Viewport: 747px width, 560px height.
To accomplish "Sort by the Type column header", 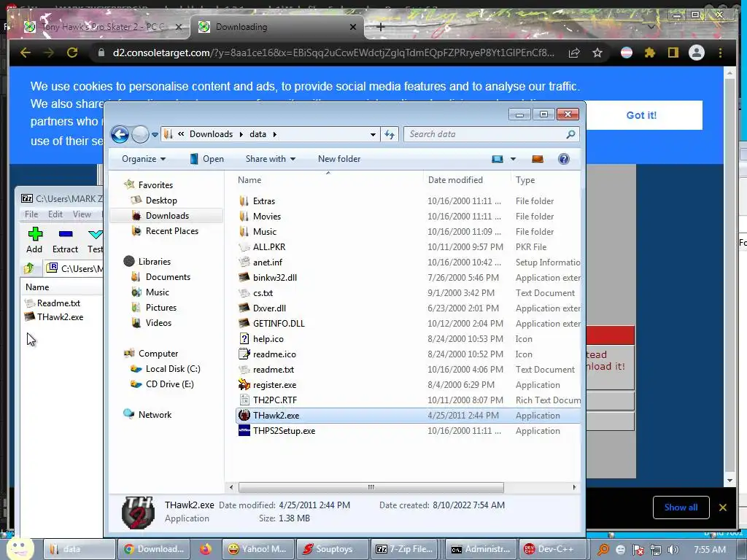I will (x=525, y=180).
